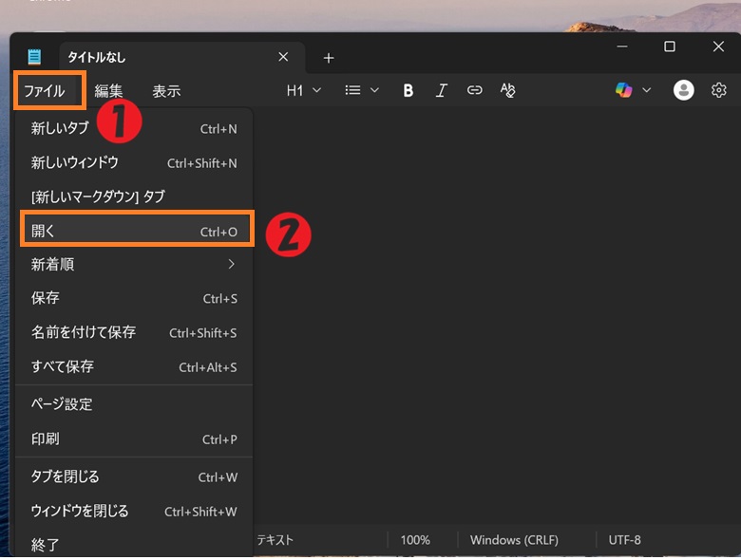This screenshot has width=741, height=560.
Task: Select ウィンドウを閉じる menu item
Action: [x=134, y=512]
